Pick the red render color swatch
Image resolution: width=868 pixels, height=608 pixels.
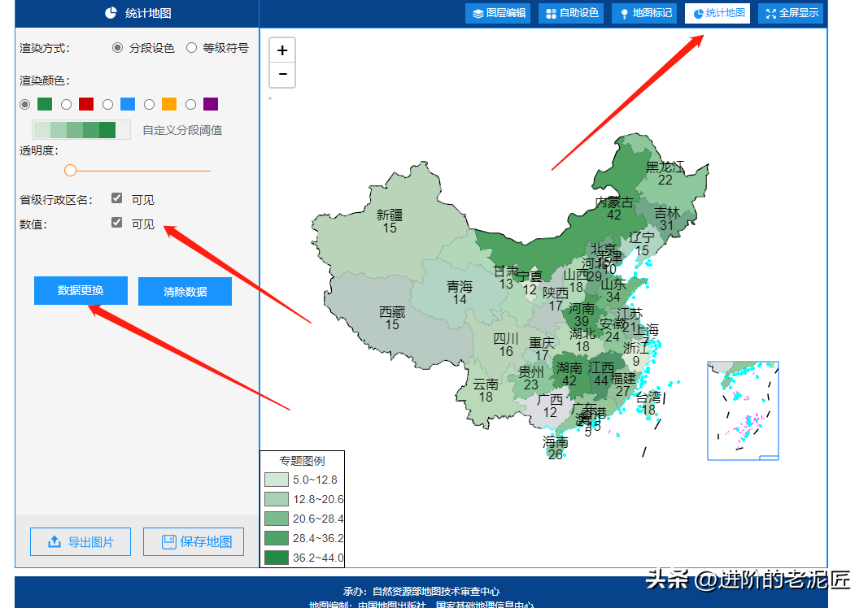coord(86,104)
